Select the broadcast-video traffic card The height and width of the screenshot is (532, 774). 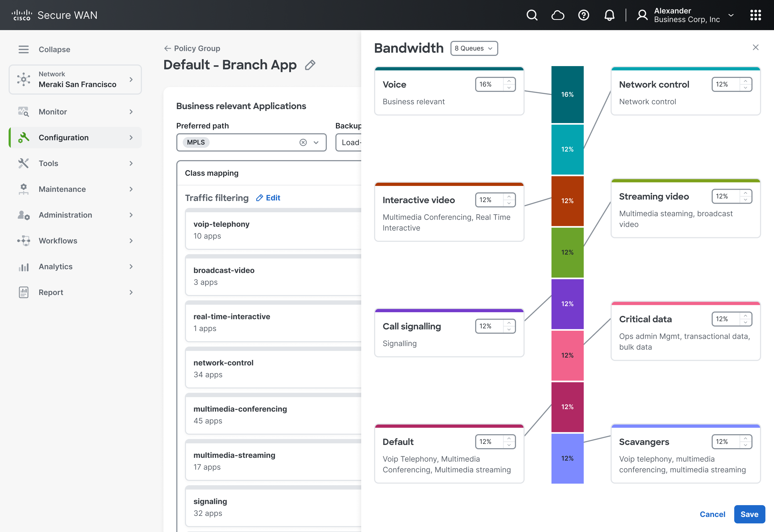pyautogui.click(x=273, y=275)
